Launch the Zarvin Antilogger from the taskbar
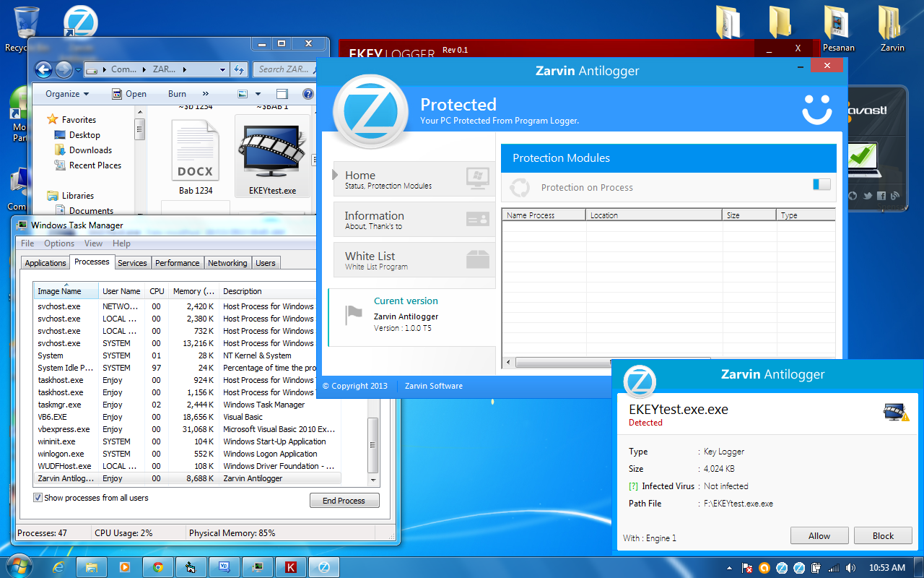This screenshot has height=578, width=924. coord(323,567)
